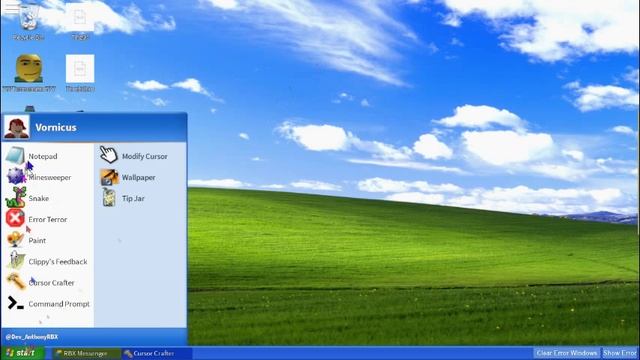640x360 pixels.
Task: Click the @Dev_AnthonyRBX credit link
Action: 32,337
